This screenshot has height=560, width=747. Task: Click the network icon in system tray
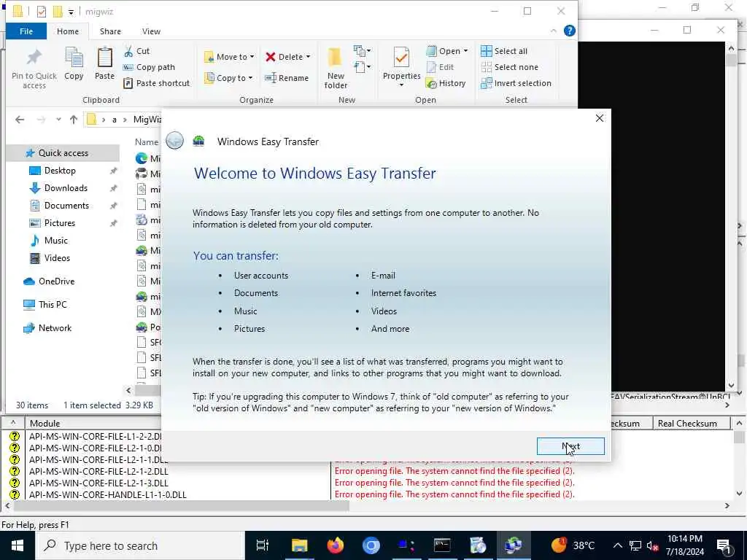coord(635,545)
